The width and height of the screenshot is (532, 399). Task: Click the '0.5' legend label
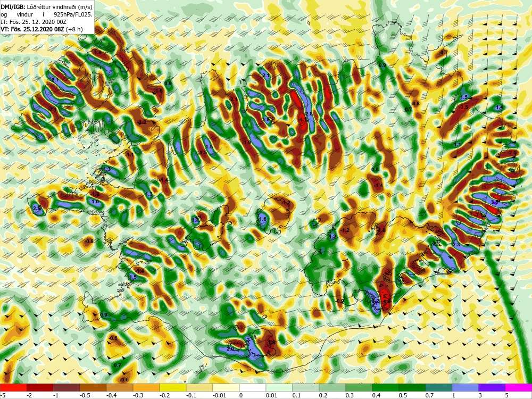click(x=403, y=395)
